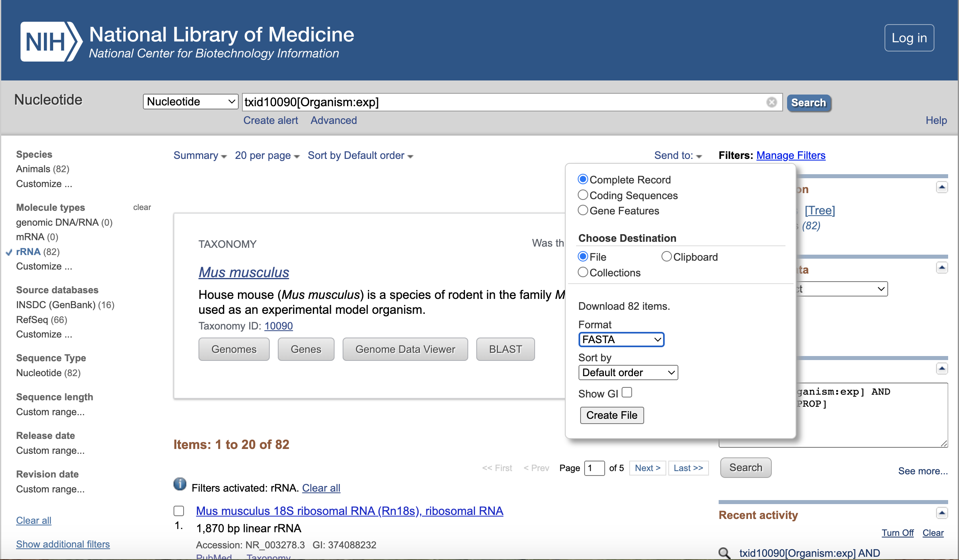Image resolution: width=959 pixels, height=560 pixels.
Task: Uncheck the rRNA molecule type filter
Action: 28,252
